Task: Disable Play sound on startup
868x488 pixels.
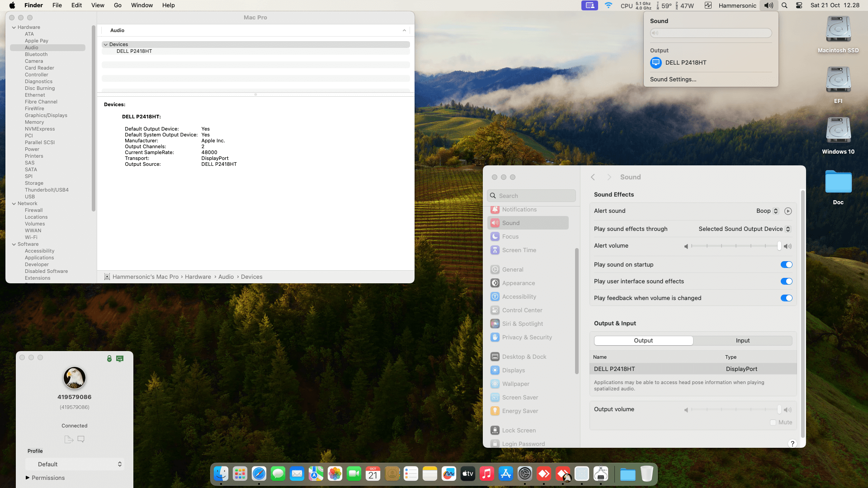Action: pos(786,265)
